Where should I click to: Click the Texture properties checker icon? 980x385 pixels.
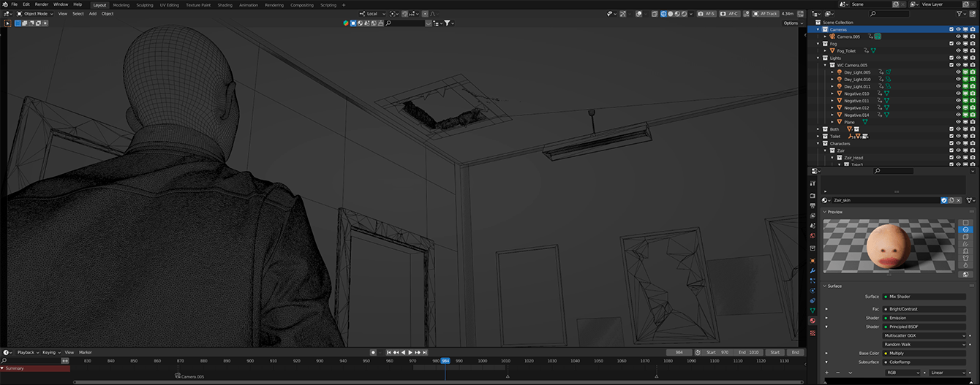pos(813,333)
